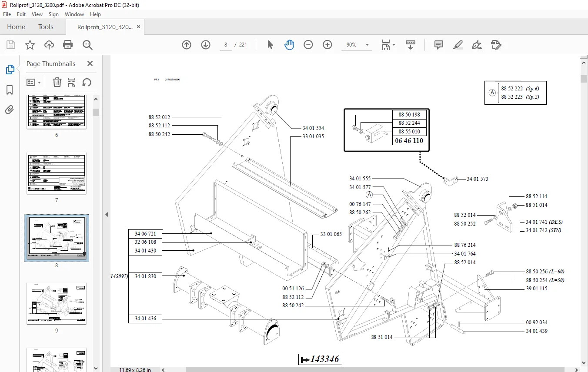
Task: Open the Attachments paperclip panel
Action: tap(10, 110)
